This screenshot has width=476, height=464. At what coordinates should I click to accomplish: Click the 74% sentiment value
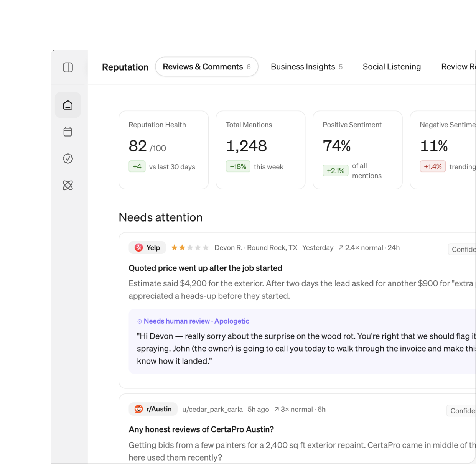pos(337,146)
